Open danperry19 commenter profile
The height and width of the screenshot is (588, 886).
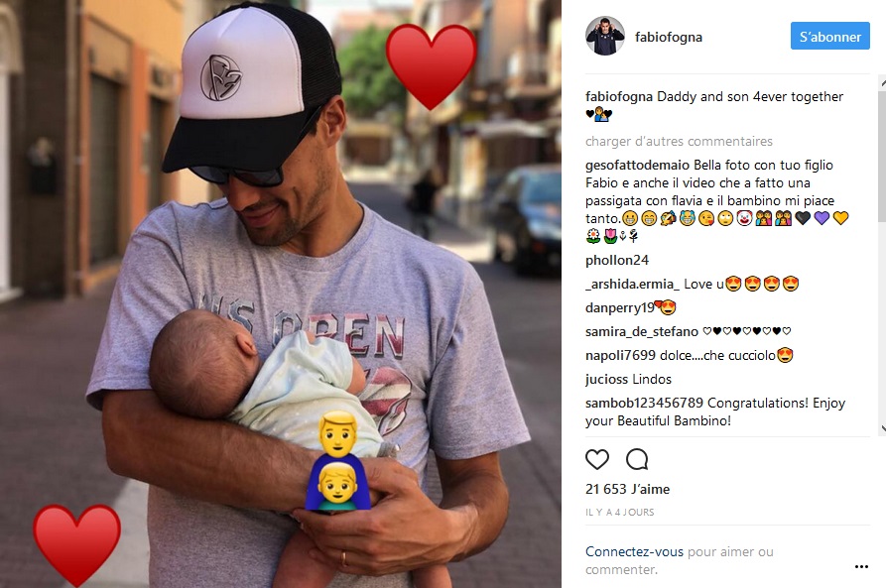[620, 307]
